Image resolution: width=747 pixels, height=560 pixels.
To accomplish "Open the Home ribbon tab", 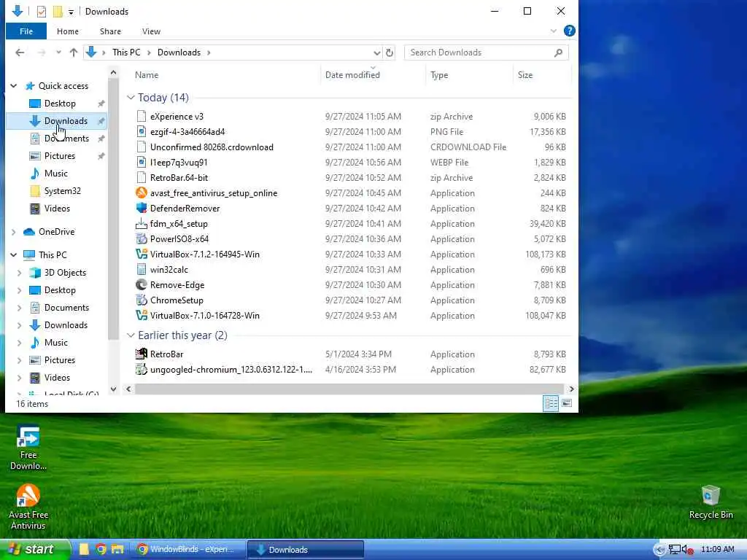I will (68, 31).
